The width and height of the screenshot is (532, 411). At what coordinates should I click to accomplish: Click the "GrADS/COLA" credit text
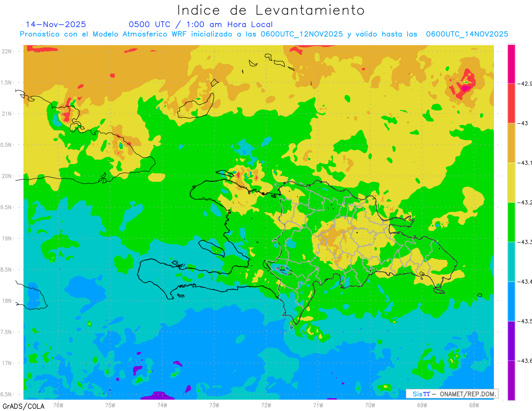point(24,406)
